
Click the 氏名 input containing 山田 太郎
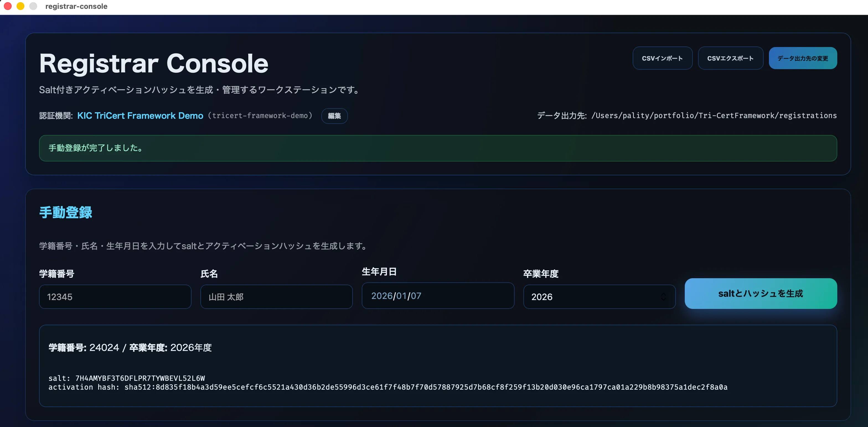(276, 297)
